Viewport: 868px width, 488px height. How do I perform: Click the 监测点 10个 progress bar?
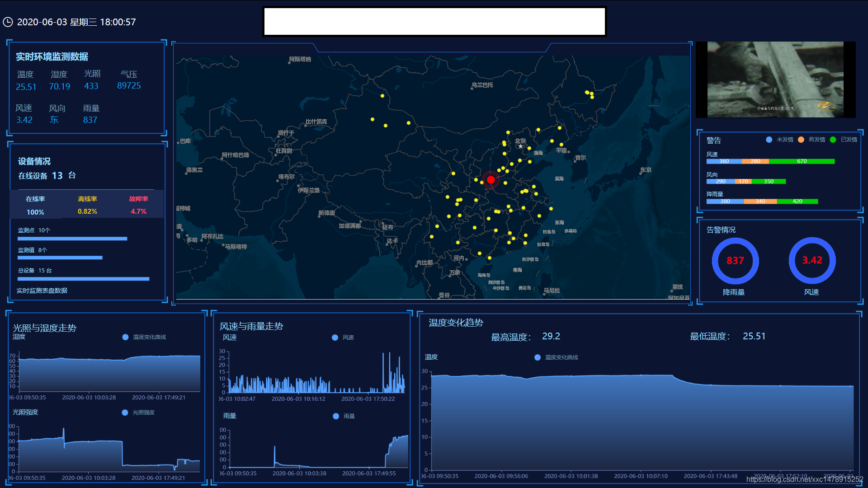[x=72, y=239]
